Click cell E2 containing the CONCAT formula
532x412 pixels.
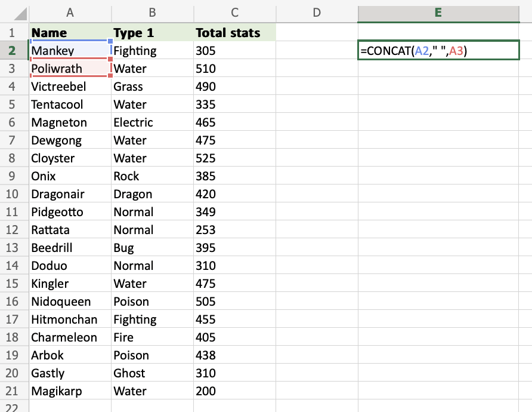point(438,51)
